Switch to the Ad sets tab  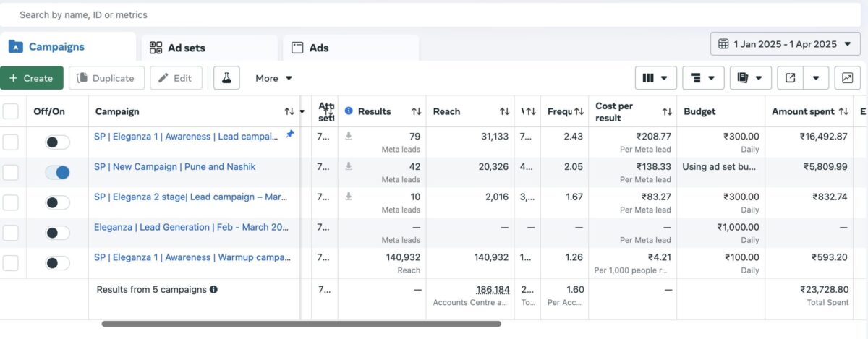coord(209,48)
